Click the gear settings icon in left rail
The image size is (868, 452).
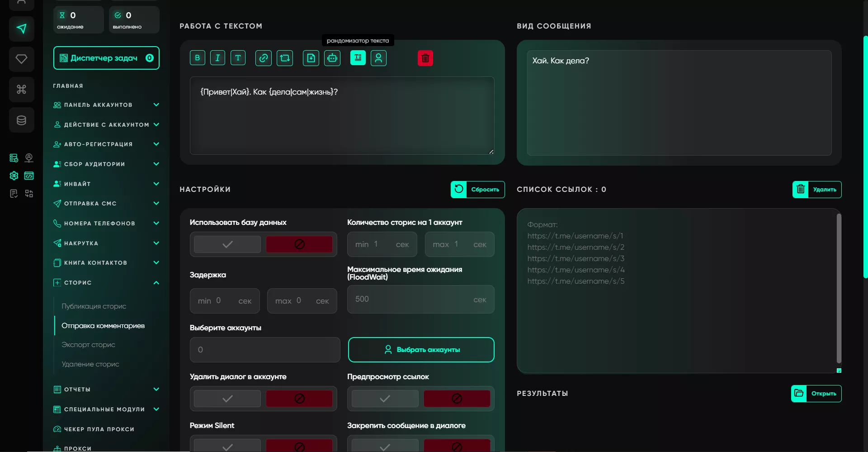click(x=14, y=176)
